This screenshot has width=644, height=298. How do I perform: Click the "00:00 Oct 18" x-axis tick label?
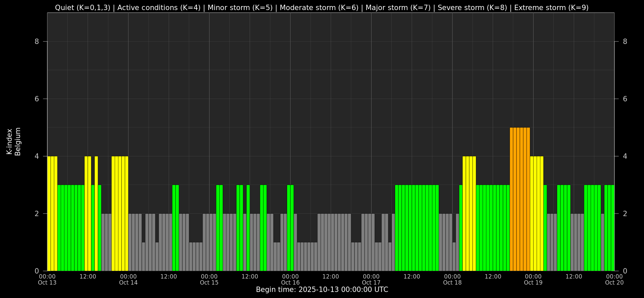(x=452, y=280)
